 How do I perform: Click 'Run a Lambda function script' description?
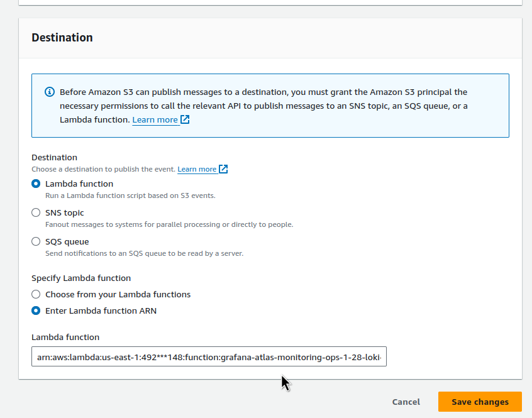[x=130, y=195]
